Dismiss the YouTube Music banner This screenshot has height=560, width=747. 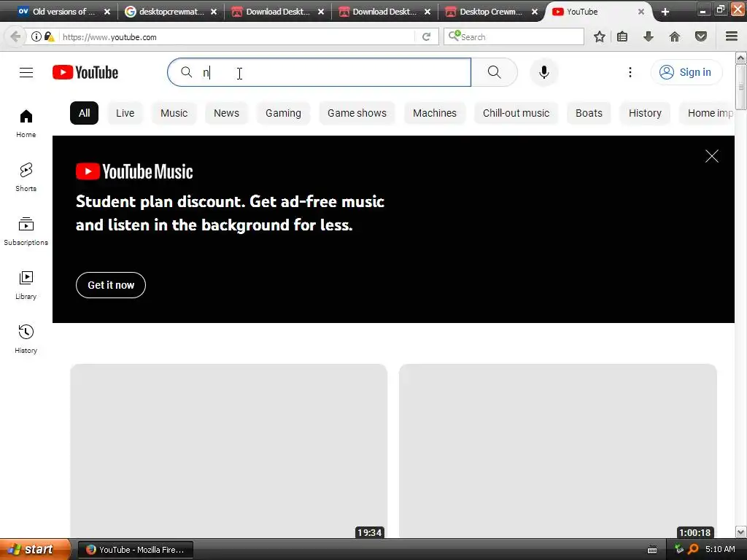pos(712,156)
